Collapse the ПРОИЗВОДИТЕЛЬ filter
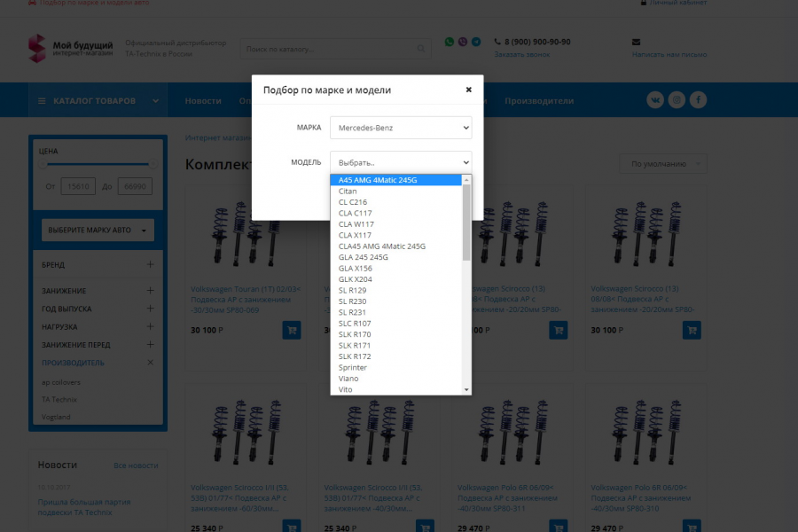The width and height of the screenshot is (798, 532). (x=150, y=363)
